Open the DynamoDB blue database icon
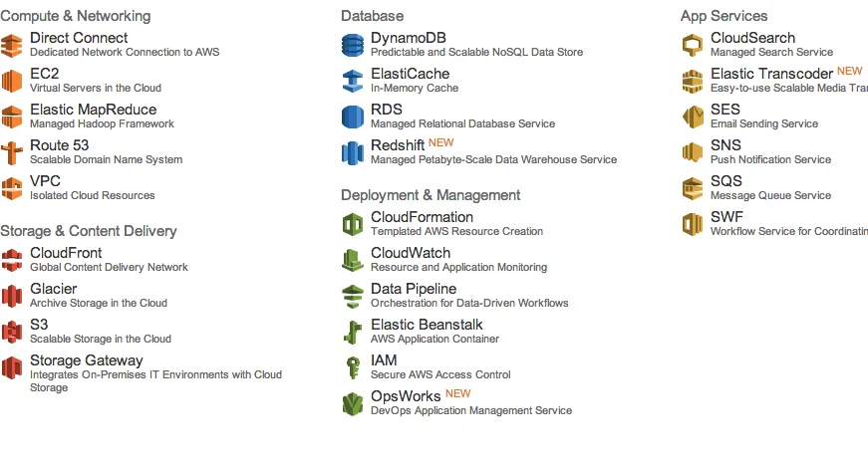This screenshot has width=868, height=469. (x=353, y=45)
